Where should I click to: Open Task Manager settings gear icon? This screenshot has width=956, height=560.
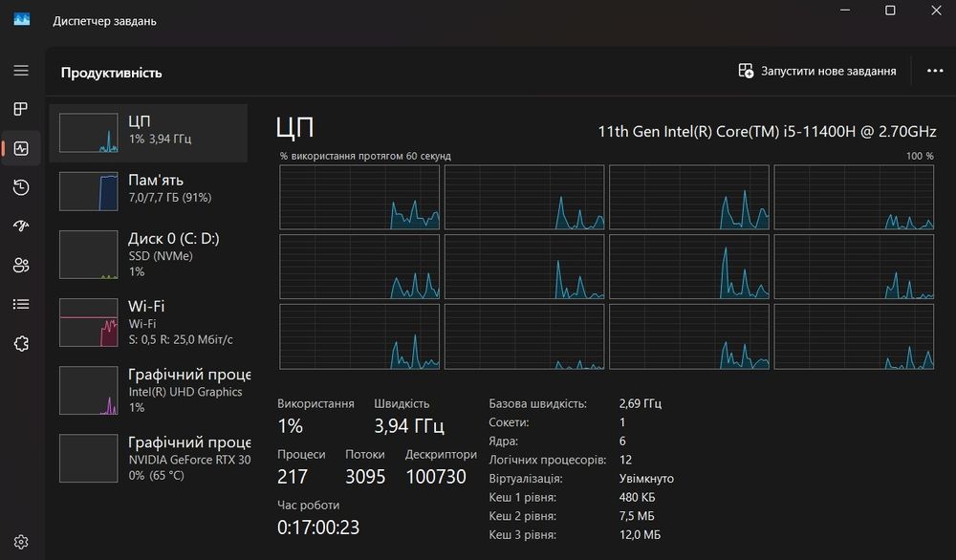[x=21, y=542]
